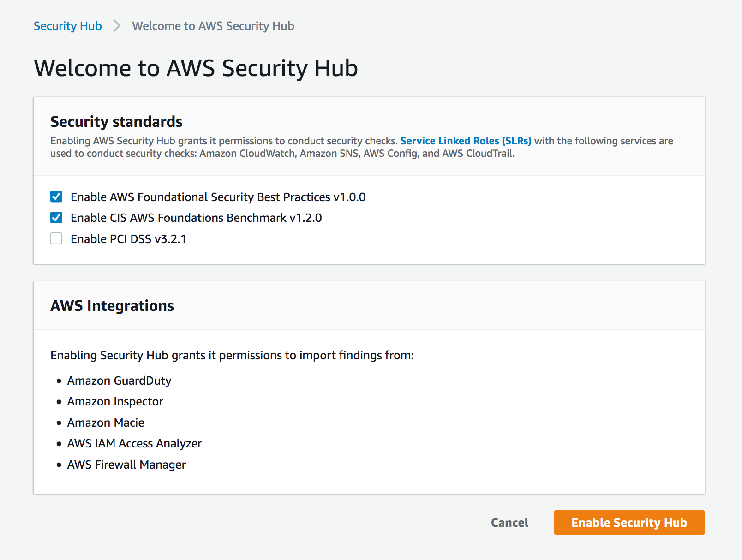Screen dimensions: 742x560
Task: Select the Amazon GuardDuty list entry
Action: click(x=119, y=381)
